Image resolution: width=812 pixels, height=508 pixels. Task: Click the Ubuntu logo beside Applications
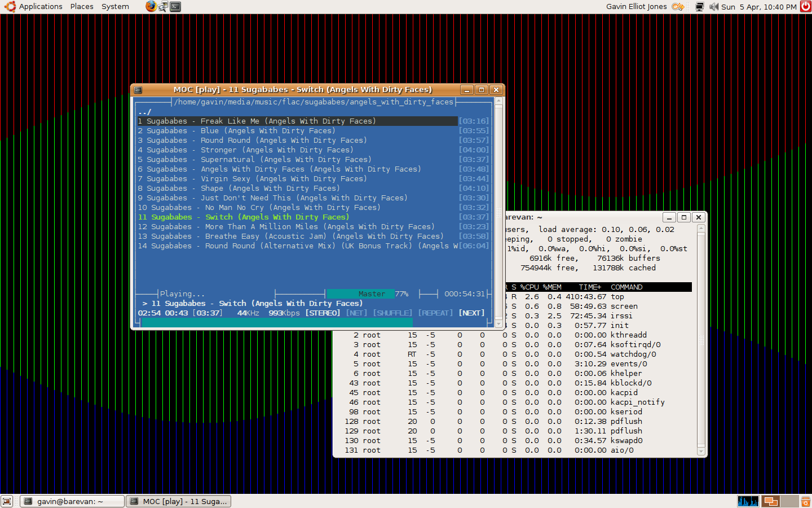click(10, 7)
